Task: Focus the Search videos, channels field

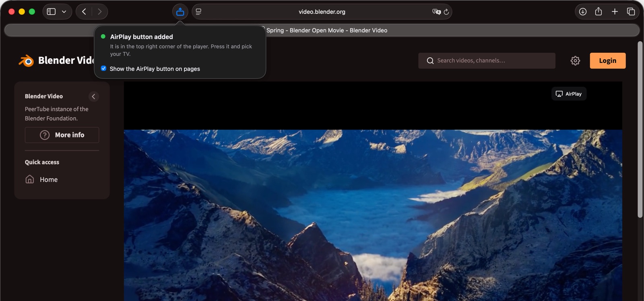Action: tap(487, 60)
